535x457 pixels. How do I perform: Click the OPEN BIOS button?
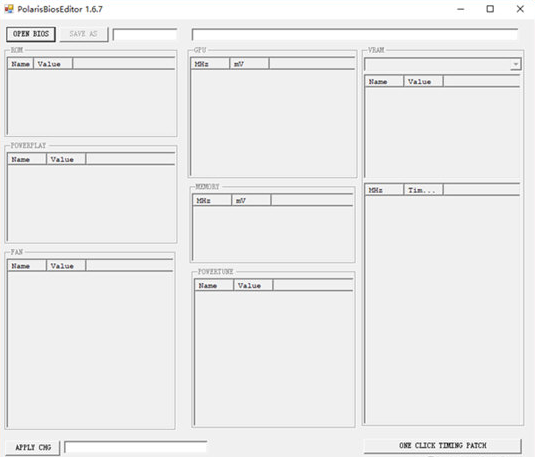[31, 34]
